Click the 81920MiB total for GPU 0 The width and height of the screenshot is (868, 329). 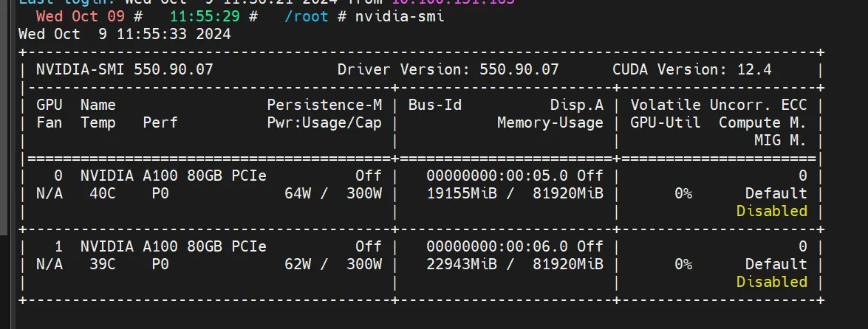pos(568,193)
